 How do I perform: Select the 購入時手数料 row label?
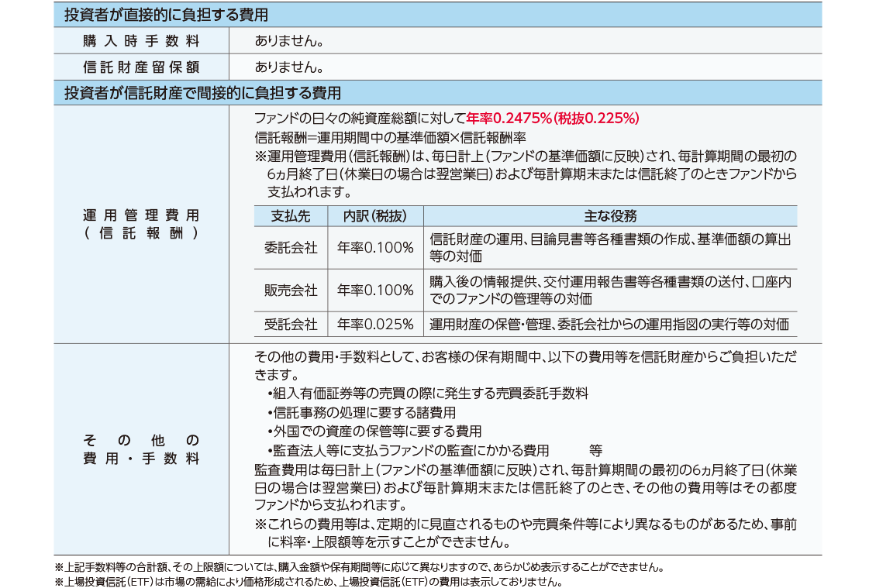[x=141, y=41]
